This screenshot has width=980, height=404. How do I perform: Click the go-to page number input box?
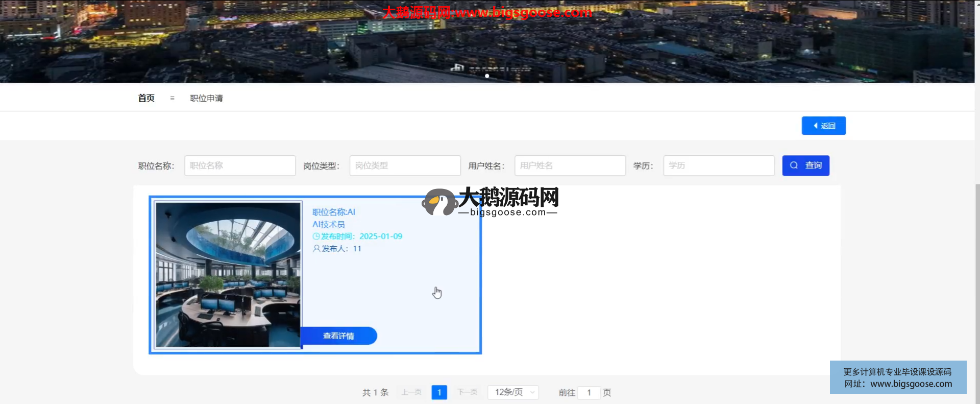click(x=589, y=392)
